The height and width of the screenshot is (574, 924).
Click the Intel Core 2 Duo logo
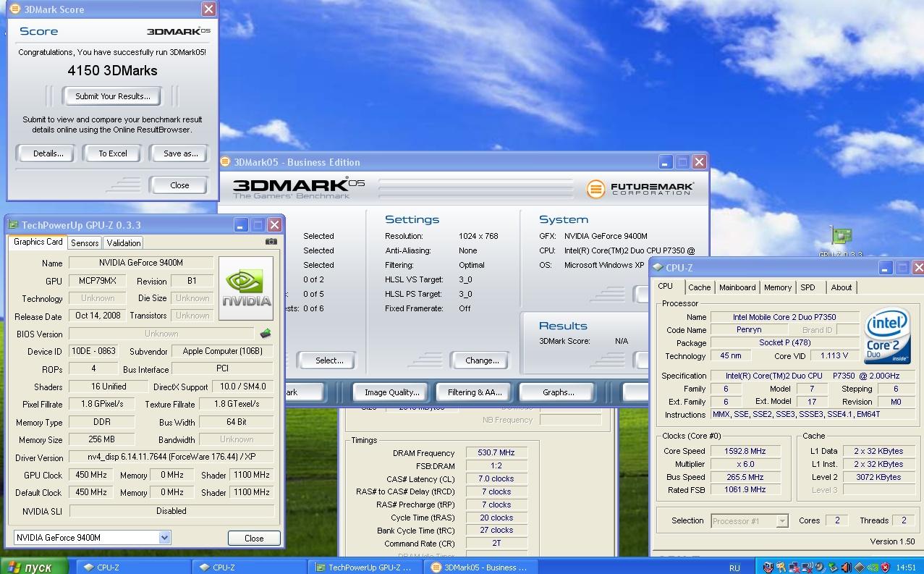coord(887,337)
